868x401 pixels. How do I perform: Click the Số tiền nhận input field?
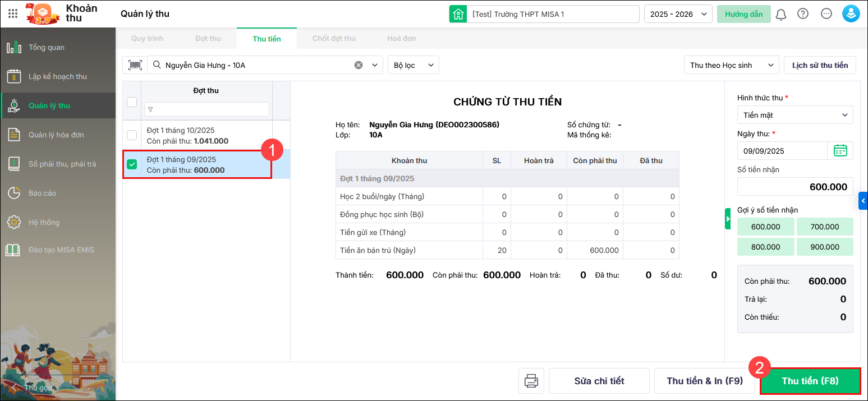[x=794, y=187]
